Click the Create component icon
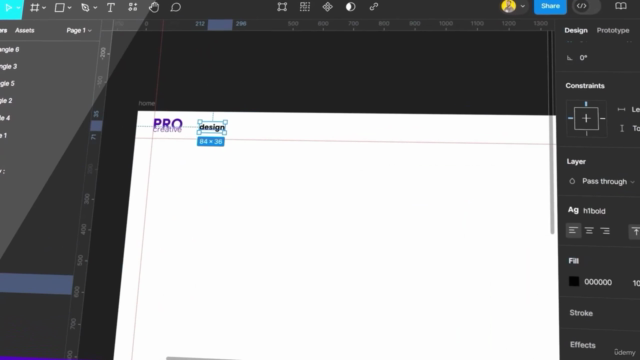640x360 pixels. [x=327, y=7]
